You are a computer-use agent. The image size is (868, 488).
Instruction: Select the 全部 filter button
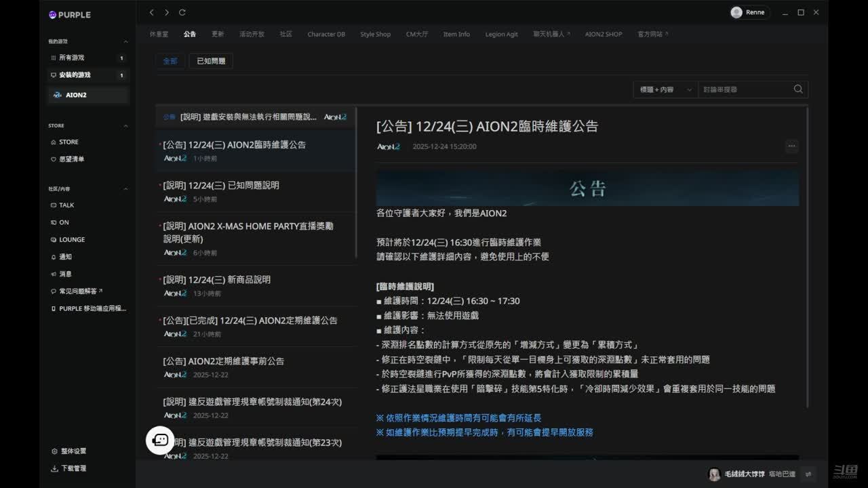tap(170, 61)
